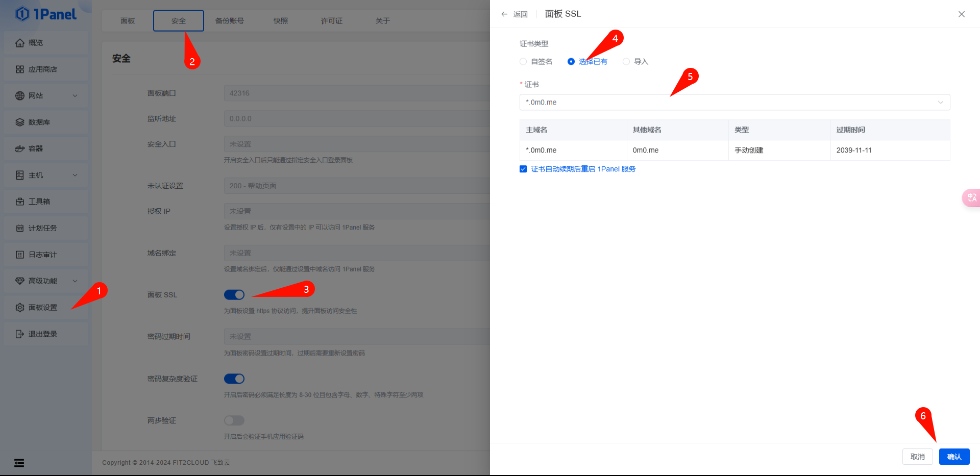Click the Logout door icon

[20, 334]
